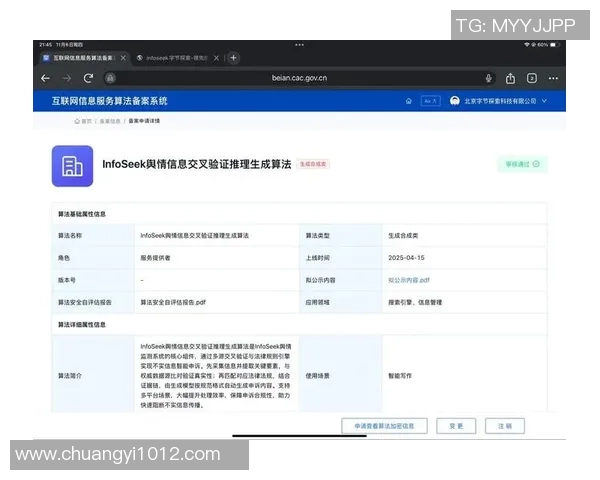
Task: Click 备案申请详情 breadcrumb text
Action: (x=144, y=121)
